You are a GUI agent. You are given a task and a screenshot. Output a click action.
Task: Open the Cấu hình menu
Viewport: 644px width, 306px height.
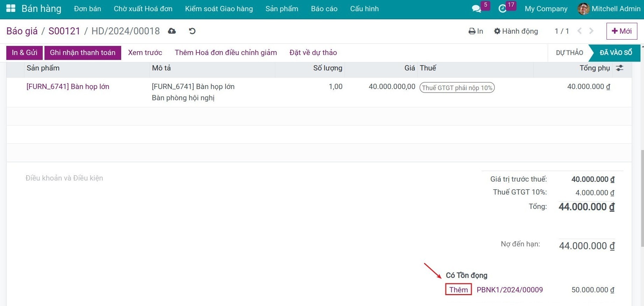(364, 9)
